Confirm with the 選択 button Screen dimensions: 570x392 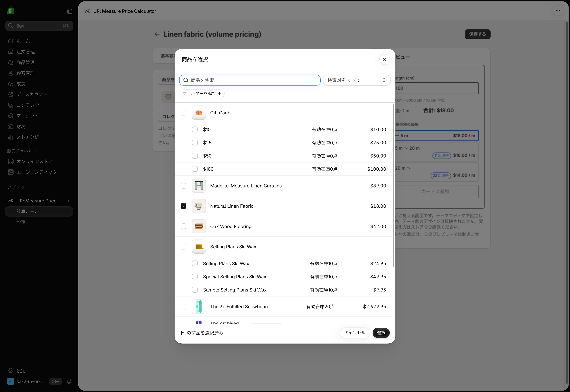coord(381,333)
